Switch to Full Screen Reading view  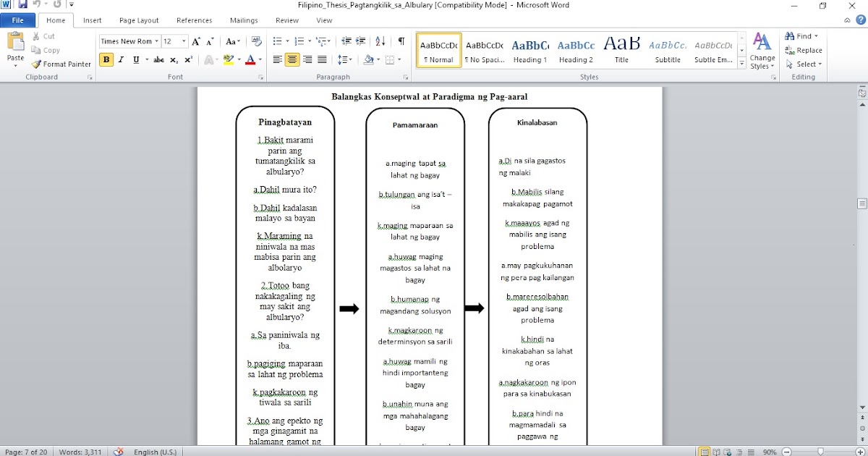pyautogui.click(x=716, y=452)
